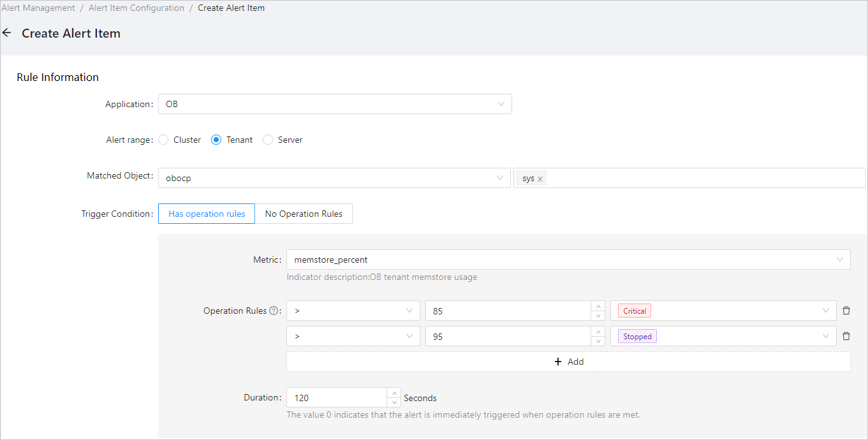Select the Cluster alert range

pos(164,140)
